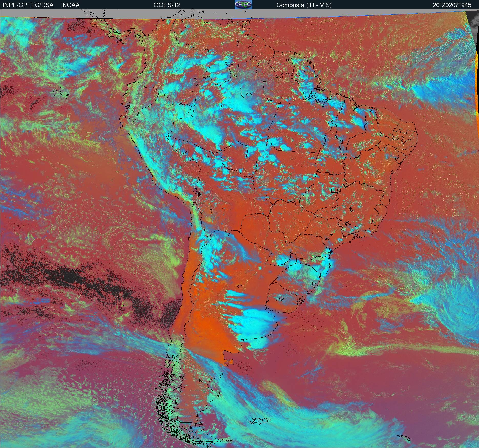Click the 201202071945 timestamp
This screenshot has height=448, width=479.
(x=452, y=5)
